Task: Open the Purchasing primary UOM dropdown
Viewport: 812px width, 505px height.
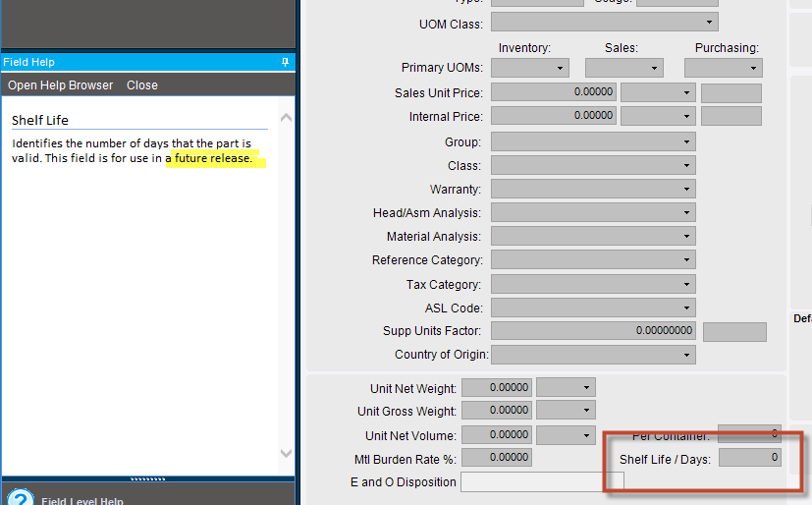Action: point(753,68)
